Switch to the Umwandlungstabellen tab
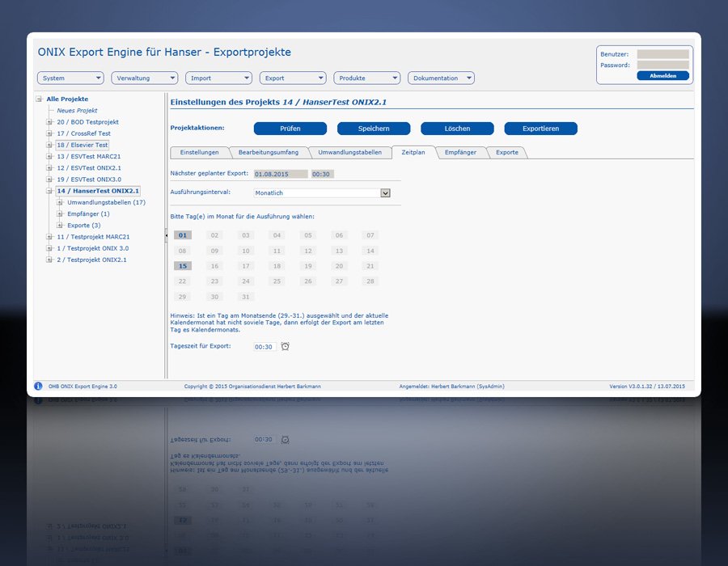The height and width of the screenshot is (566, 728). [x=349, y=152]
